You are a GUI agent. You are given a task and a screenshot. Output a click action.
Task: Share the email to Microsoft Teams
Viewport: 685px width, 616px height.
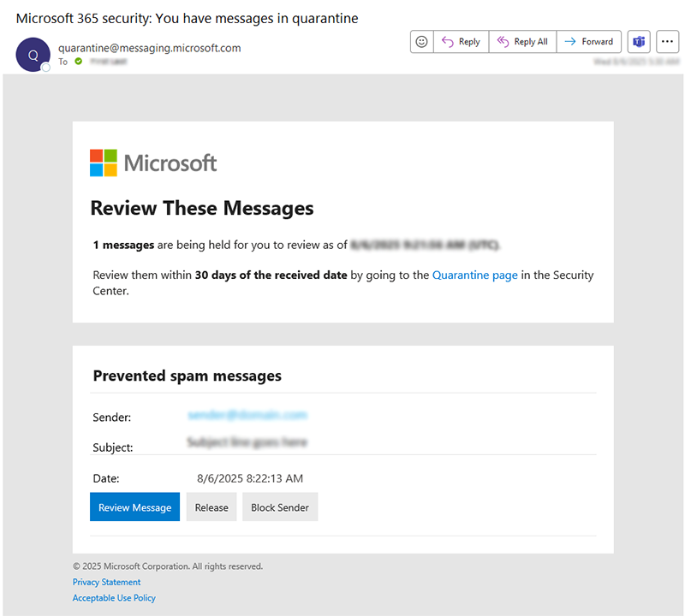(x=639, y=41)
